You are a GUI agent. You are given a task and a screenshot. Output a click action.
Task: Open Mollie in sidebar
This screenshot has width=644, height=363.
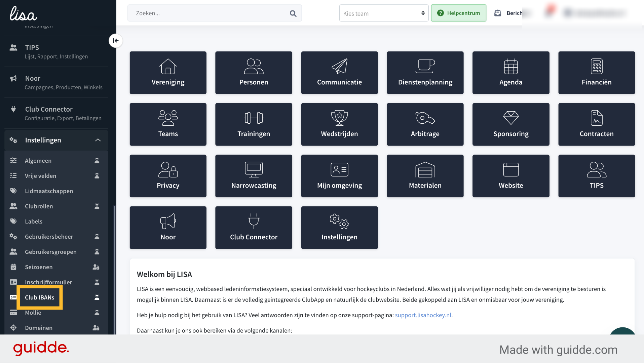(56, 313)
